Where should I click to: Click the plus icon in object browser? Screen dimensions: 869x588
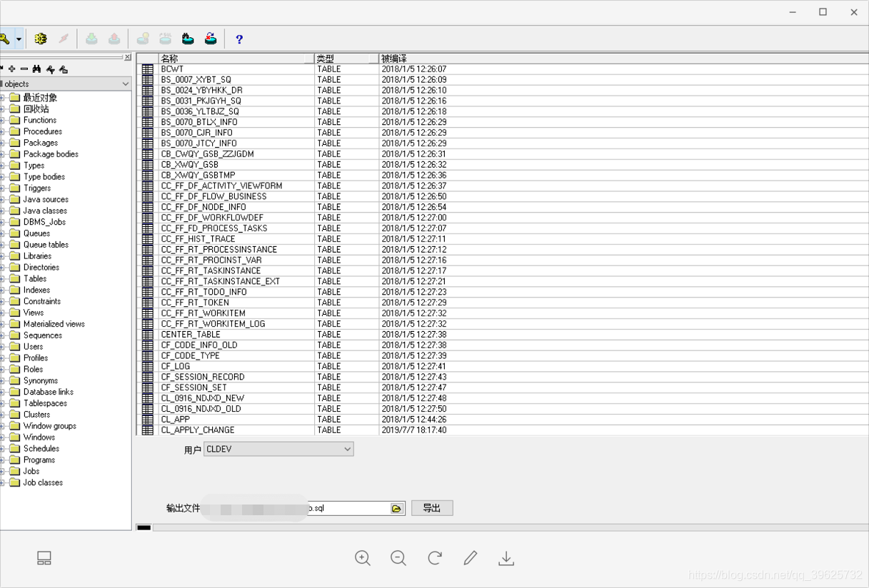click(12, 69)
